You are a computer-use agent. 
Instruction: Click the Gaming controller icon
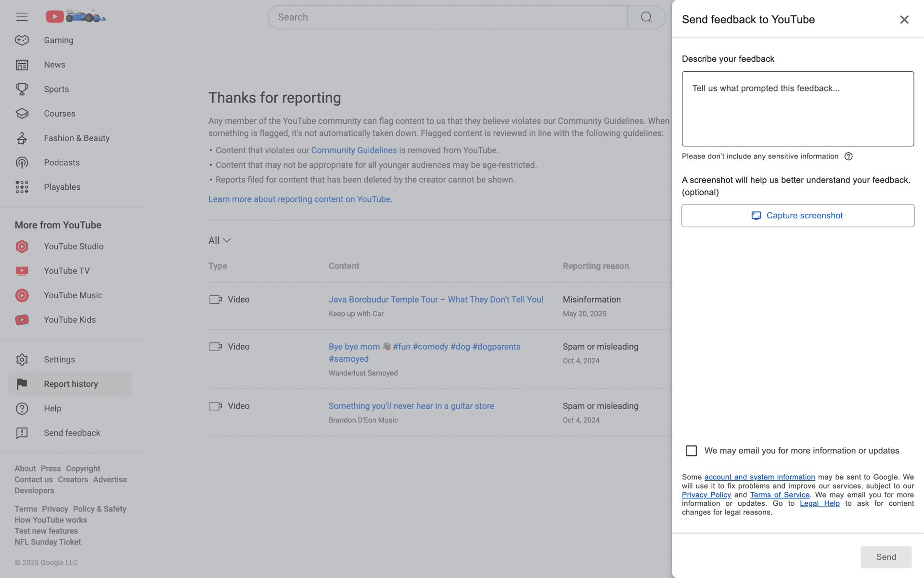pos(22,40)
